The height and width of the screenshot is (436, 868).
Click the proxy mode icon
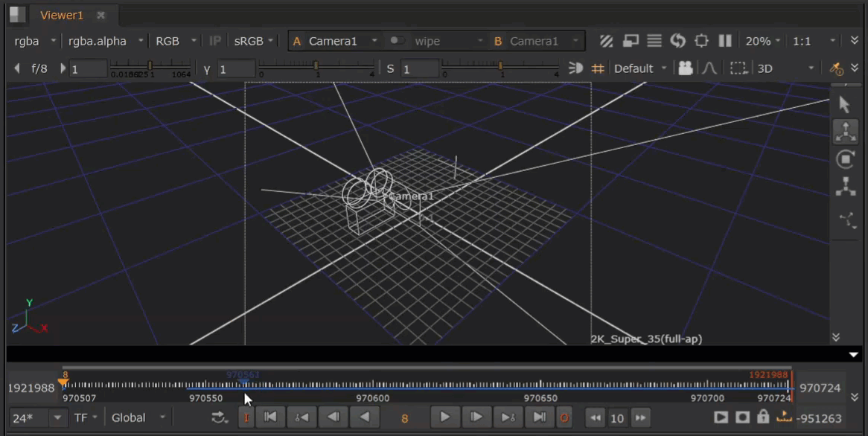(631, 41)
